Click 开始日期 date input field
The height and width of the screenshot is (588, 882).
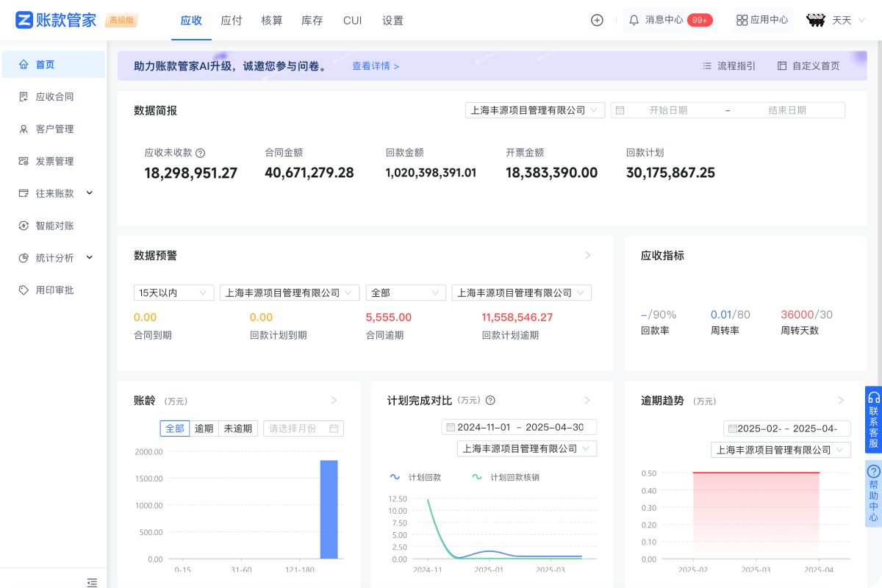(667, 110)
